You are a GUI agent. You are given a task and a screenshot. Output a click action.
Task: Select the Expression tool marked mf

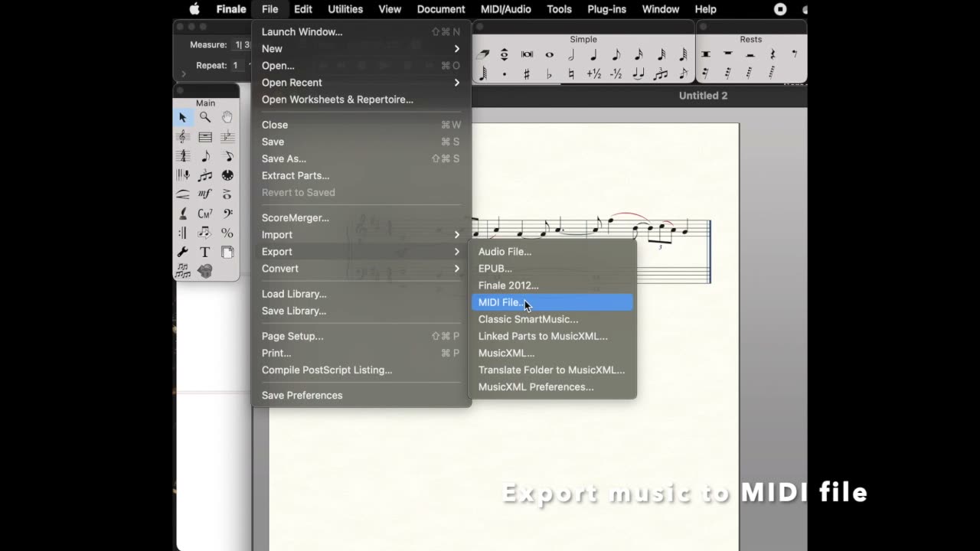coord(205,194)
